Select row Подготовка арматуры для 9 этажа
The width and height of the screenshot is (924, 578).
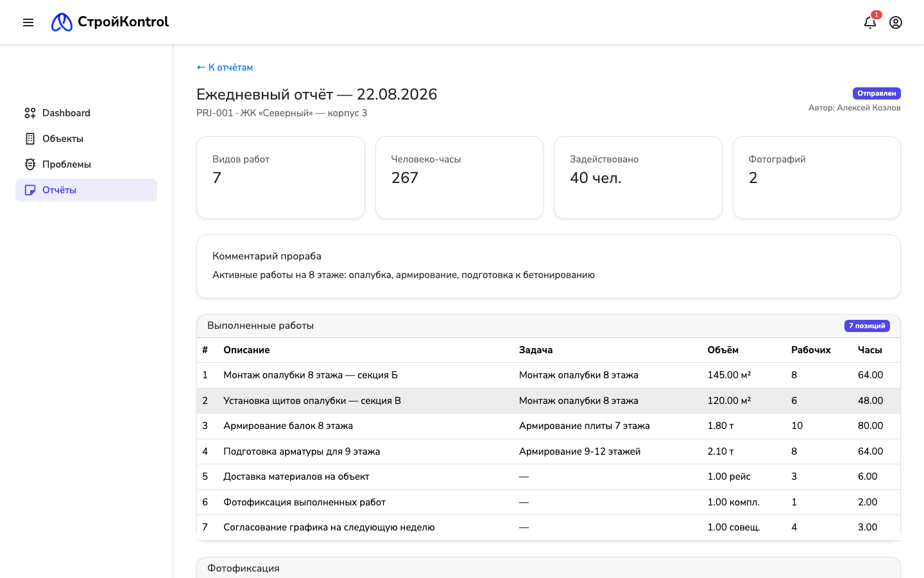tap(549, 451)
